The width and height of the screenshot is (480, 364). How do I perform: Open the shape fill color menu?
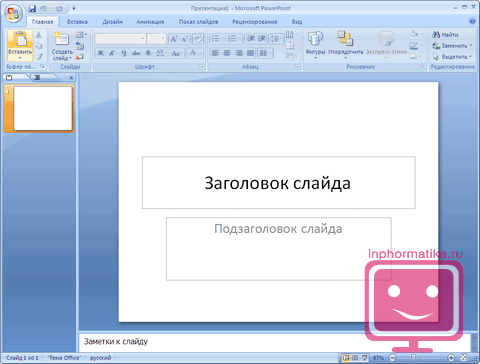click(x=416, y=34)
